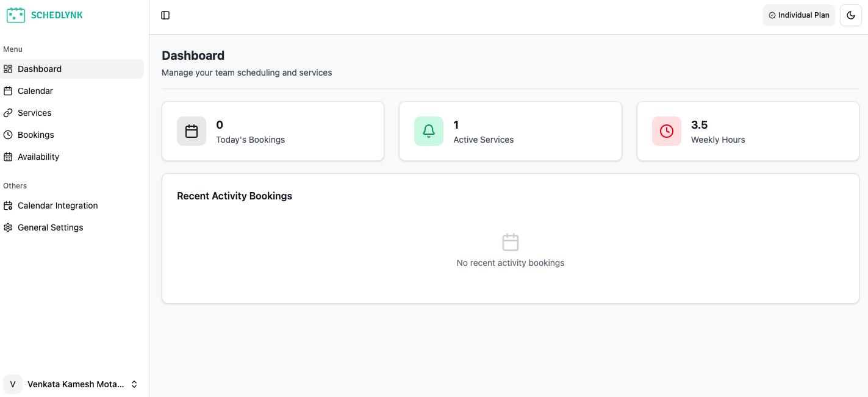This screenshot has height=397, width=868.
Task: Select the Calendar icon in sidebar
Action: pos(8,90)
